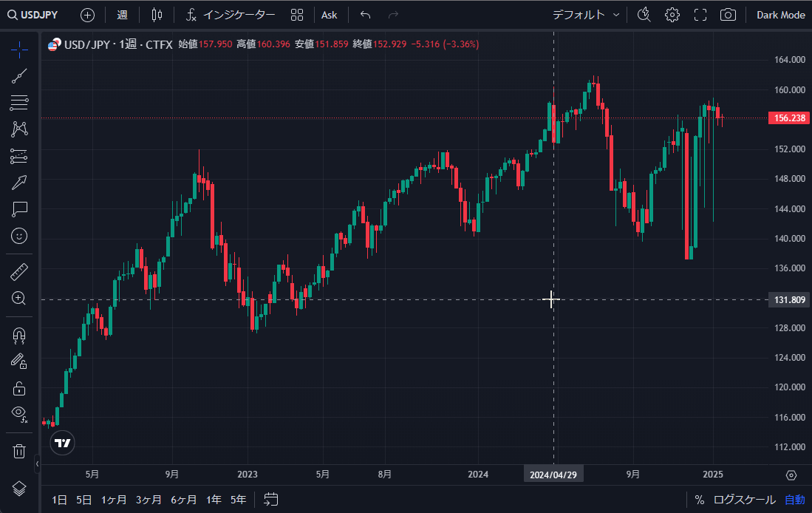The width and height of the screenshot is (812, 513).
Task: Toggle percent scale mode
Action: tap(700, 500)
